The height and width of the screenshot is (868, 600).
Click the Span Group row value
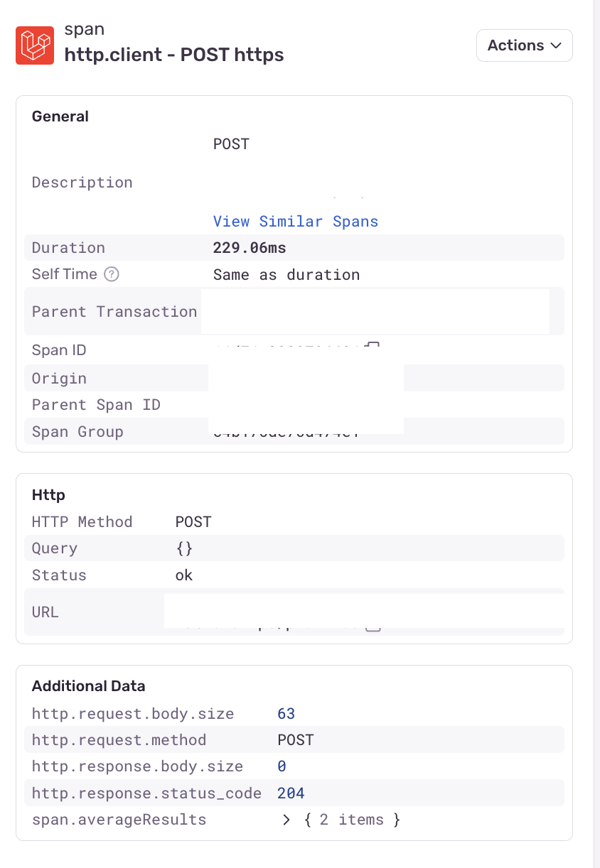tap(284, 433)
